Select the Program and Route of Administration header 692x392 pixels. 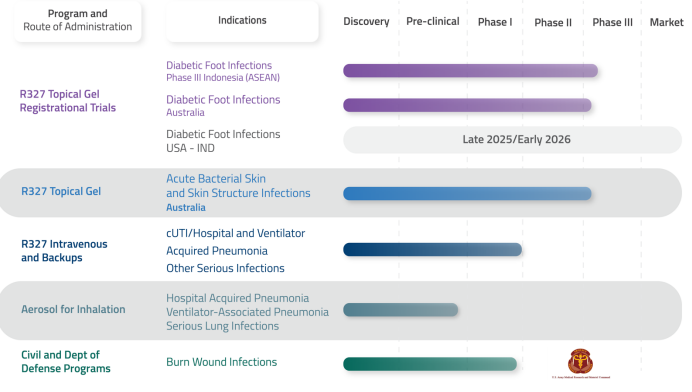coord(78,21)
